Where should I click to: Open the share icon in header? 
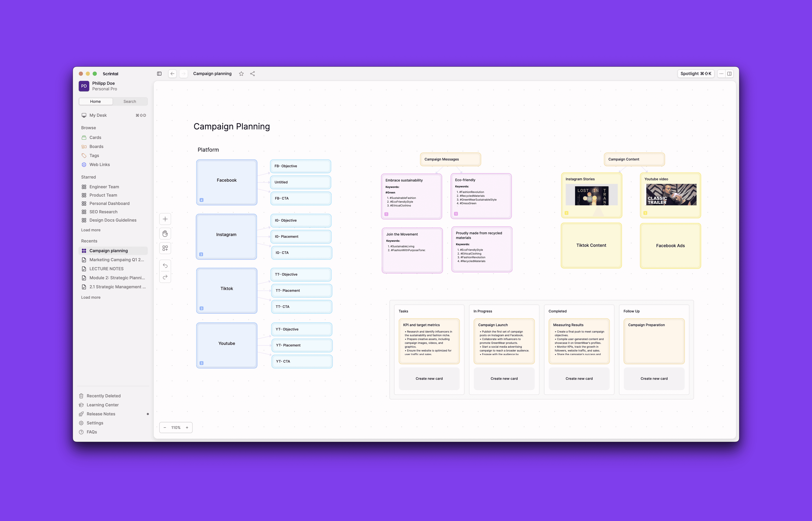[x=253, y=74]
